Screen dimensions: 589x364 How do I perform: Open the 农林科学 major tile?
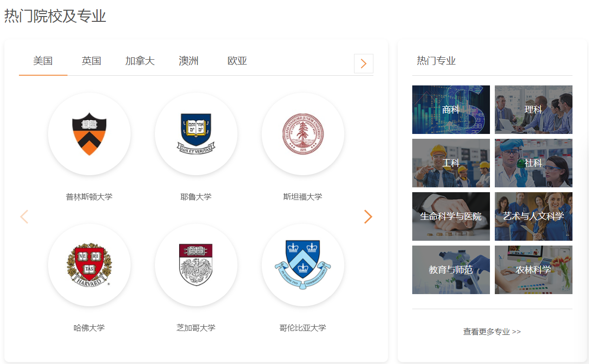coord(534,270)
